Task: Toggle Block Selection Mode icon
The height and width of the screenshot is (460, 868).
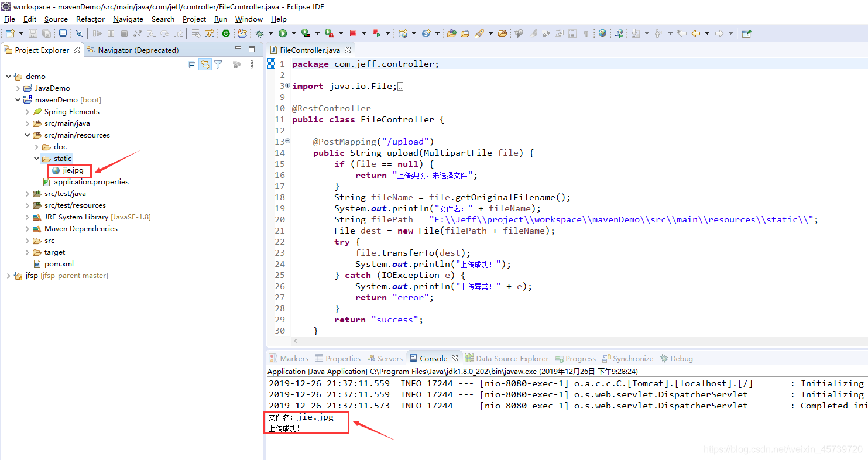Action: tap(572, 33)
